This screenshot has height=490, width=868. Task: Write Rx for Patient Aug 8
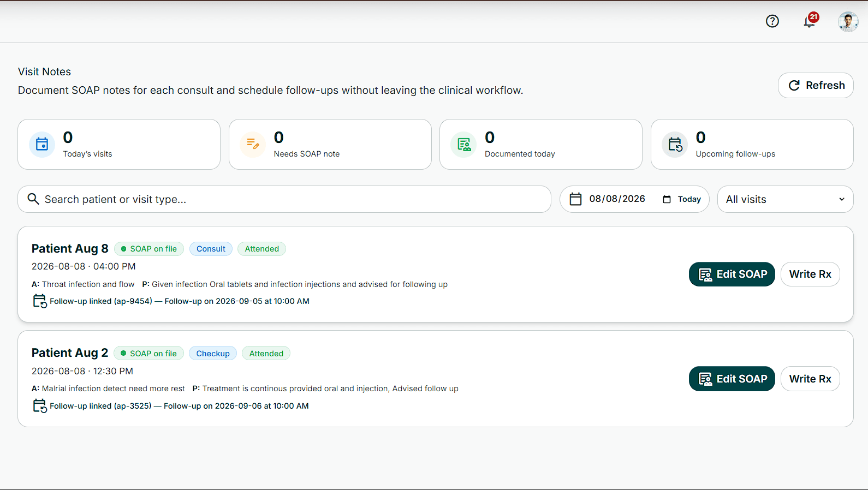(810, 274)
